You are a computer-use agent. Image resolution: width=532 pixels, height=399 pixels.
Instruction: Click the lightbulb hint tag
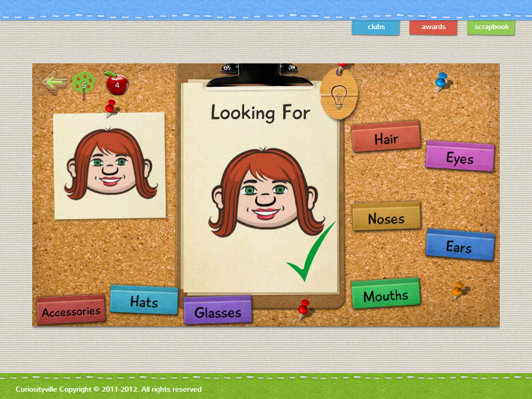[x=340, y=95]
